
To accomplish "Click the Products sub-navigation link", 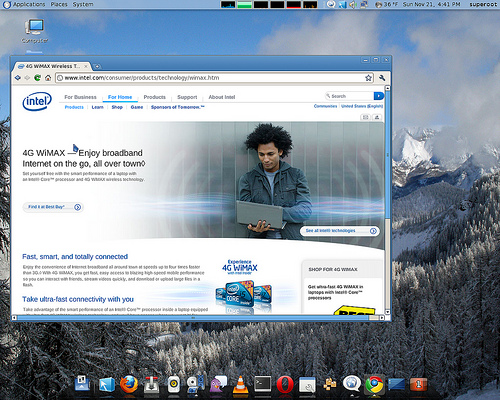I will (x=74, y=107).
